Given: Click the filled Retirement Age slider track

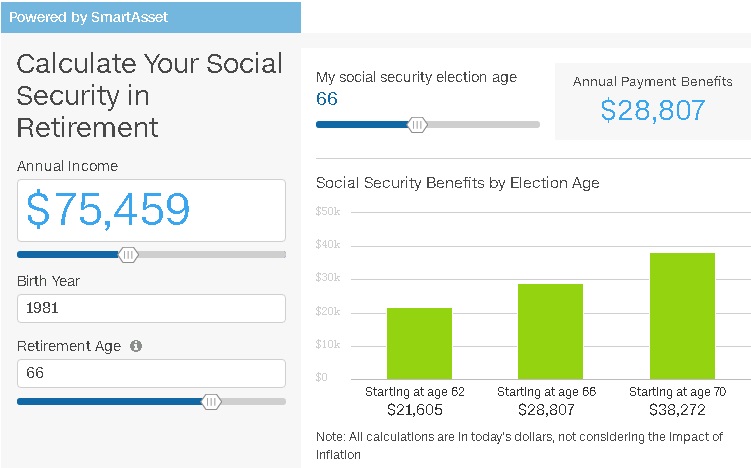Looking at the screenshot, I should [110, 401].
